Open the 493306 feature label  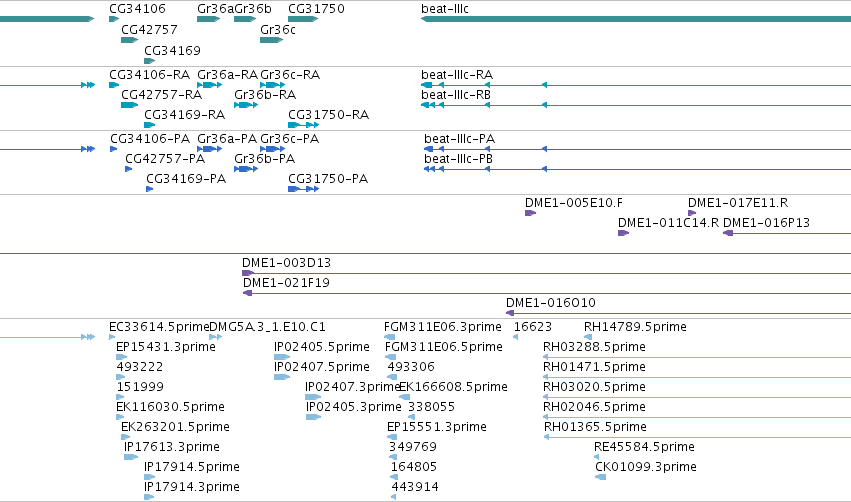click(411, 367)
